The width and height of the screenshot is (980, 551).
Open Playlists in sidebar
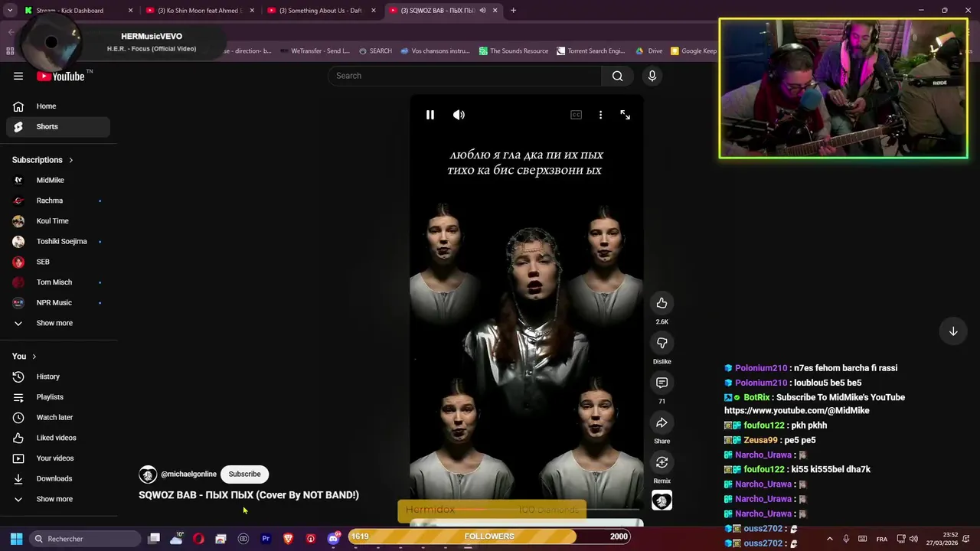click(x=58, y=397)
